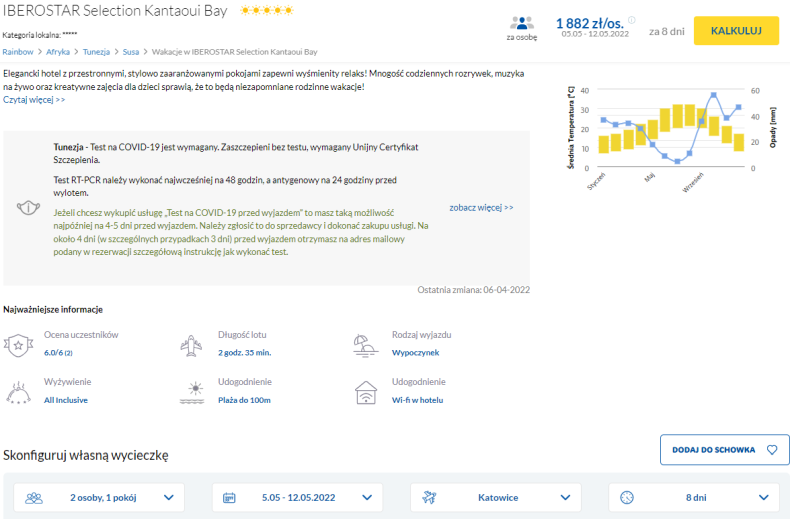Click the participant rating shield star icon
The height and width of the screenshot is (519, 790).
pyautogui.click(x=18, y=345)
